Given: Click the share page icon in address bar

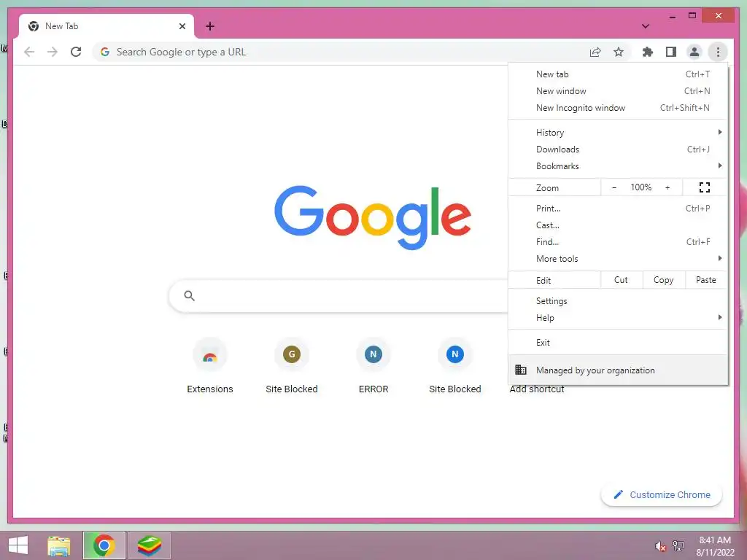Looking at the screenshot, I should click(595, 52).
